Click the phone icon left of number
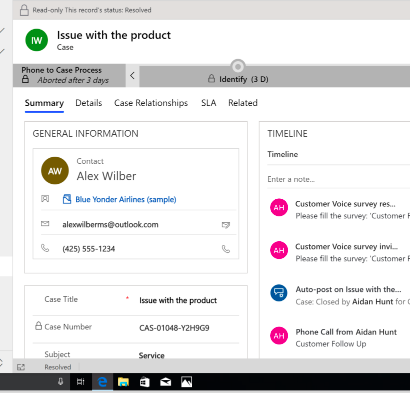 coord(45,248)
